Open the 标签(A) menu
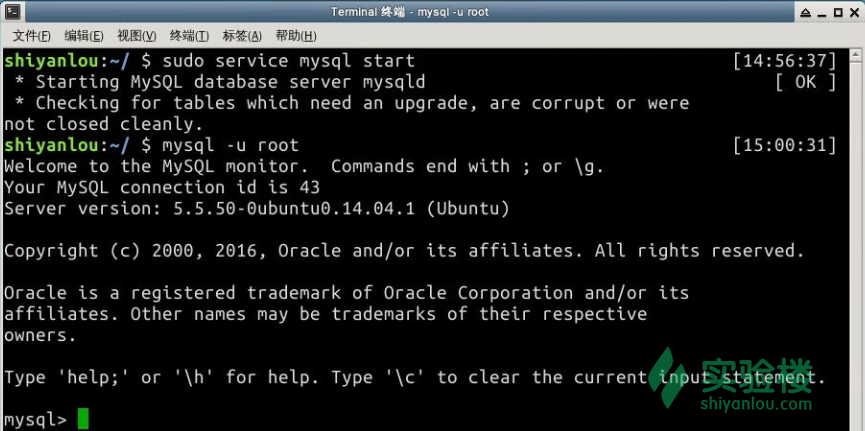This screenshot has width=865, height=431. click(x=242, y=36)
